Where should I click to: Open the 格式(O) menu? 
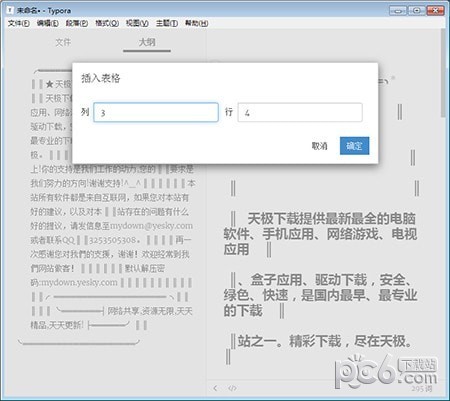coord(107,23)
